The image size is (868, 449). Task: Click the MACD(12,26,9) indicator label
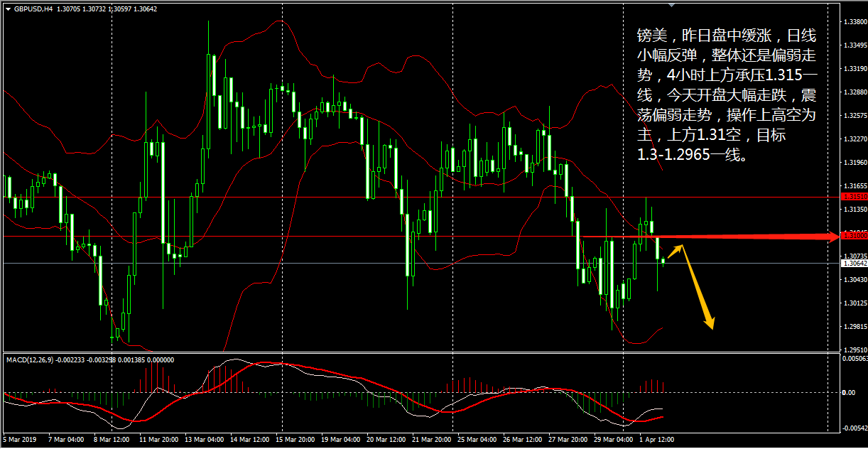click(x=28, y=360)
